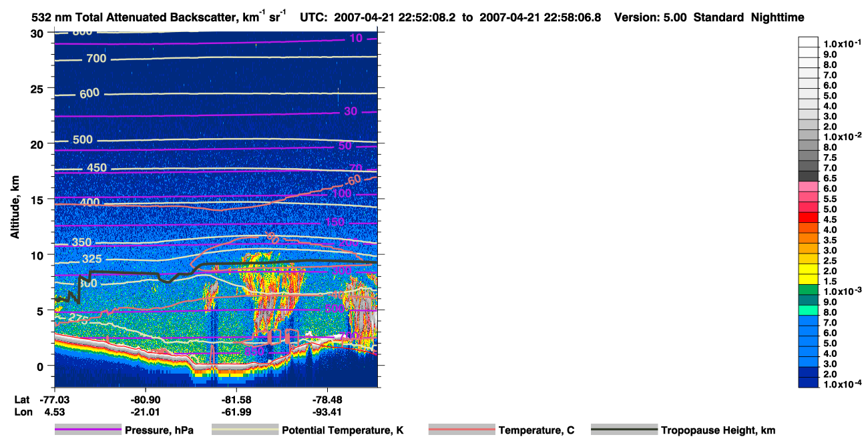Click the aqua green colorbar swatch

point(809,310)
